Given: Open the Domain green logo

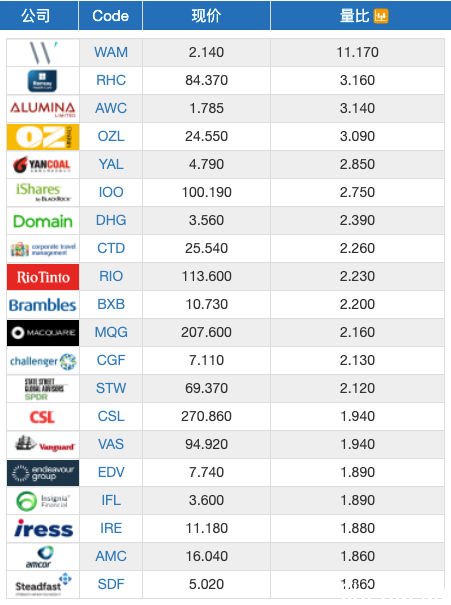Looking at the screenshot, I should [x=43, y=221].
